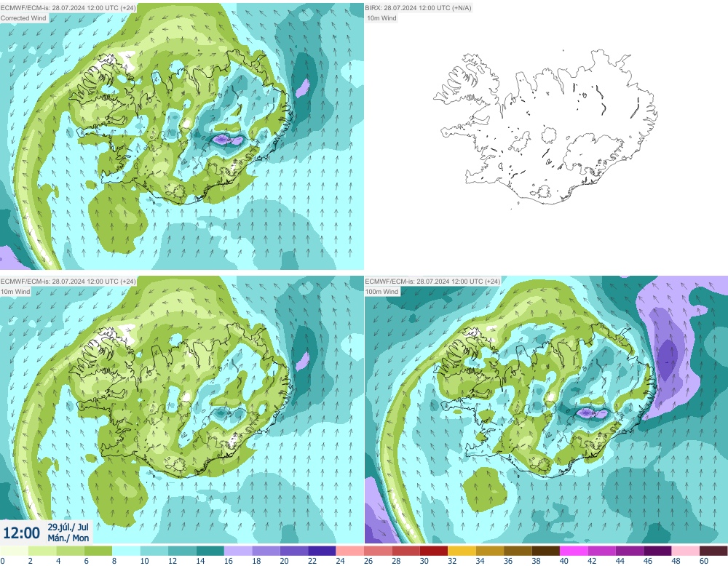This screenshot has width=728, height=566.
Task: Click the ECMWF title above the 'Corrected Wind' label
Action: [68, 8]
